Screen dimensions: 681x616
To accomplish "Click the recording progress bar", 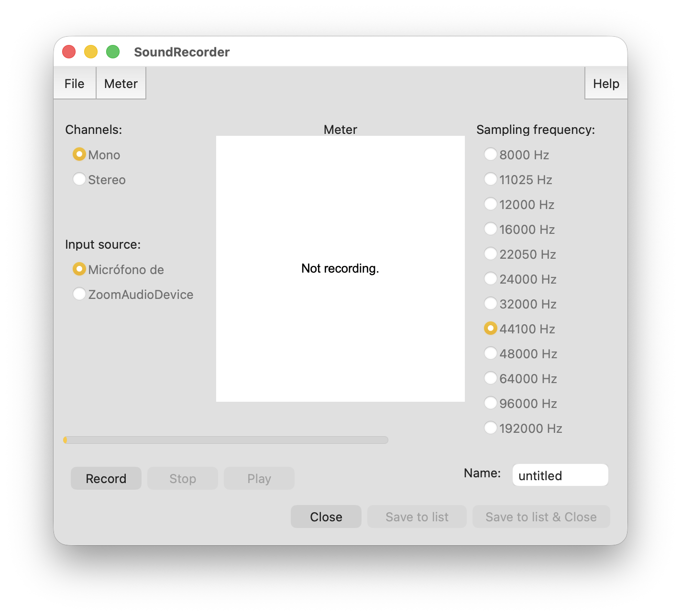I will coord(226,440).
